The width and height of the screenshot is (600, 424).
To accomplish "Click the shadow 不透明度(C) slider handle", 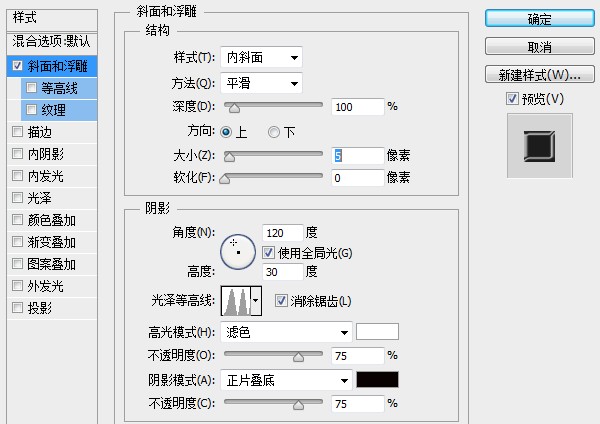I will (298, 405).
